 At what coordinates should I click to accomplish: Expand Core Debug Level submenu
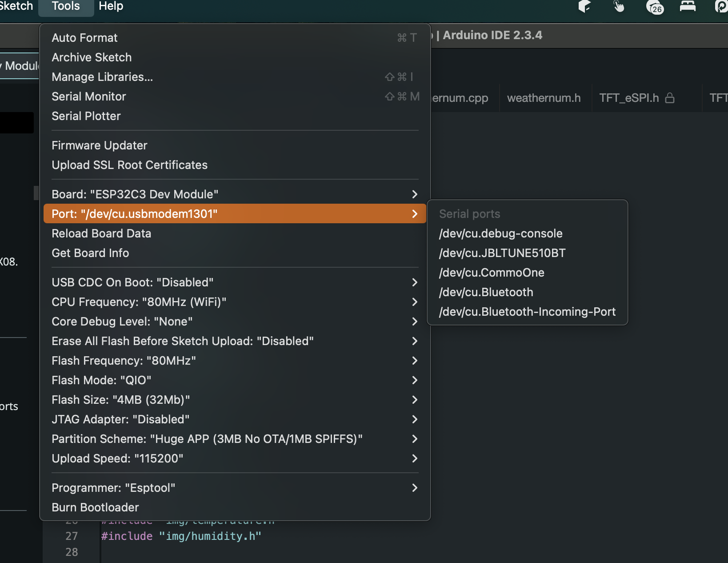coord(235,322)
